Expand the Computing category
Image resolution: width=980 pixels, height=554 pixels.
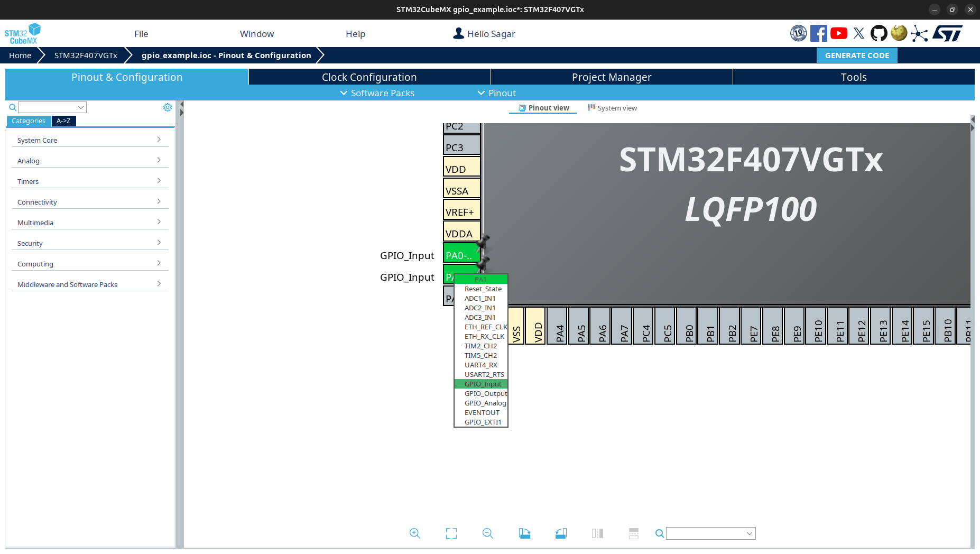pyautogui.click(x=90, y=264)
